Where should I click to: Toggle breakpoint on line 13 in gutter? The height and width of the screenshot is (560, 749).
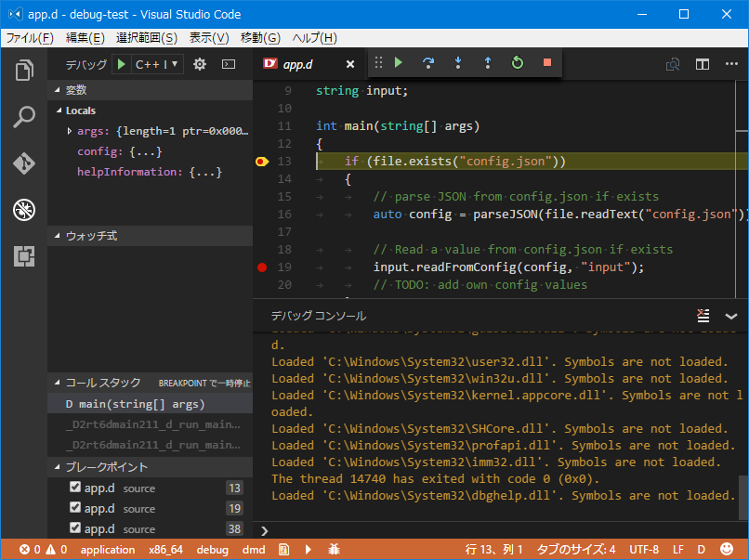pyautogui.click(x=262, y=162)
